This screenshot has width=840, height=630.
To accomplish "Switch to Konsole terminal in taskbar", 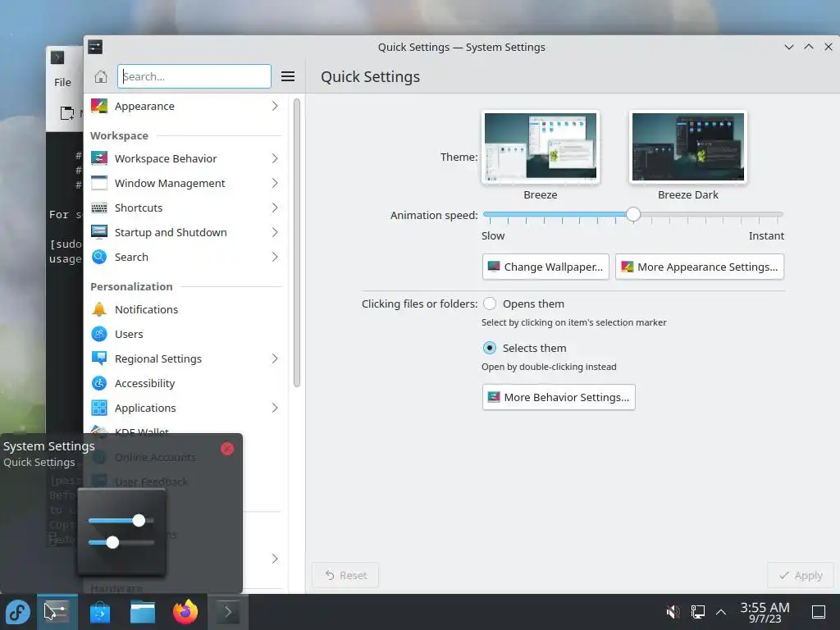I will (x=228, y=612).
